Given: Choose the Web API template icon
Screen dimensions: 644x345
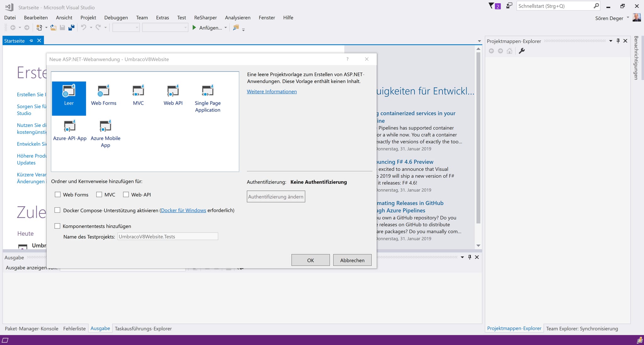Looking at the screenshot, I should (x=173, y=91).
